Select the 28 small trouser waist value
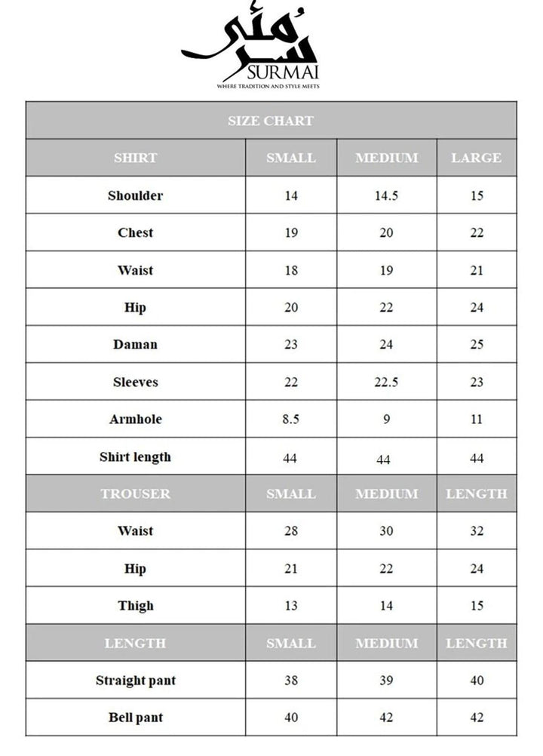This screenshot has width=543, height=756. (x=291, y=530)
